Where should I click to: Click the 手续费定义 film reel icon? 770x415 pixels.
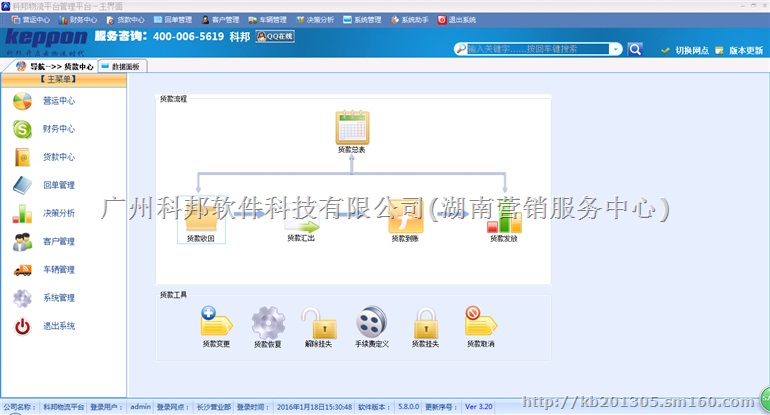pos(370,322)
